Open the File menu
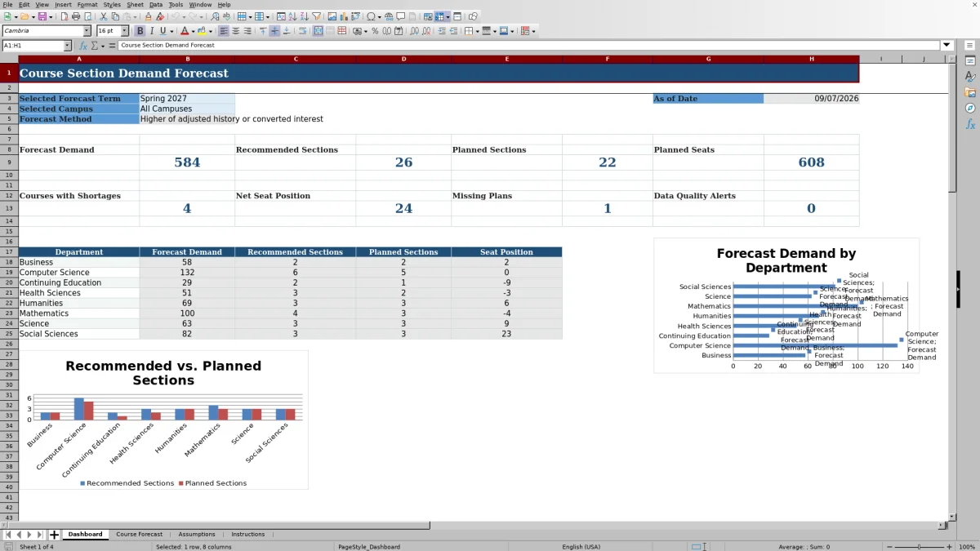Image resolution: width=980 pixels, height=551 pixels. 7,4
